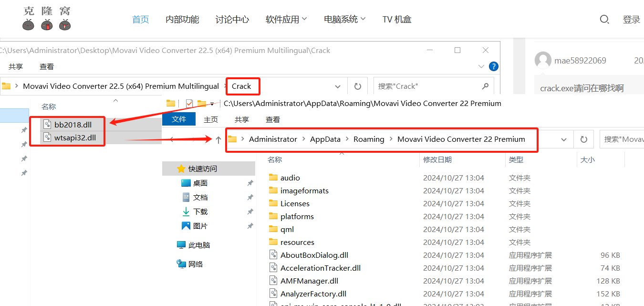Click the pin icon beside 下载
The width and height of the screenshot is (644, 306).
[250, 211]
